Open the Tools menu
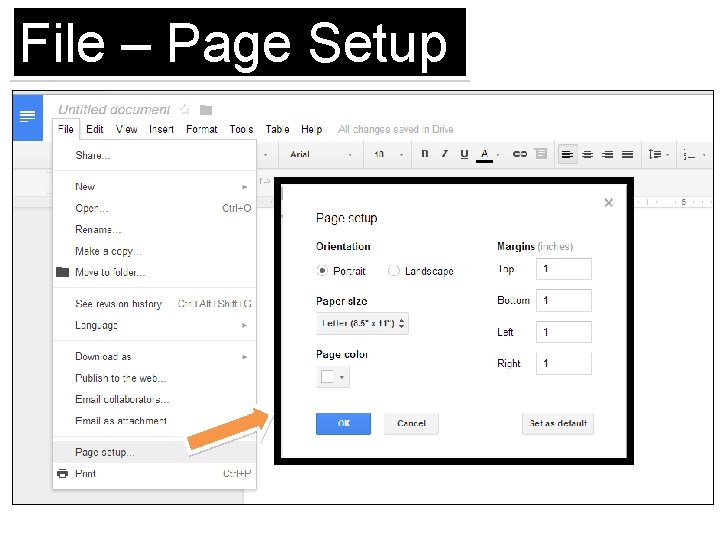 [x=242, y=129]
